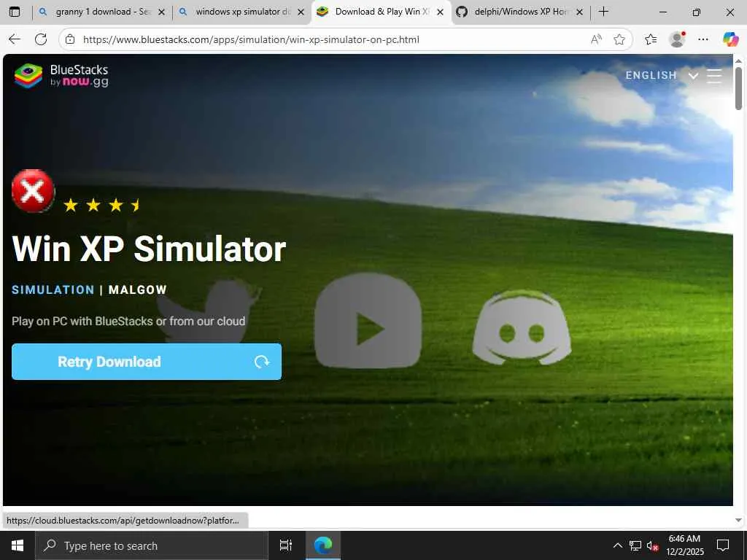The height and width of the screenshot is (560, 747).
Task: Click the Microsoft Edge taskbar icon
Action: coord(323,545)
